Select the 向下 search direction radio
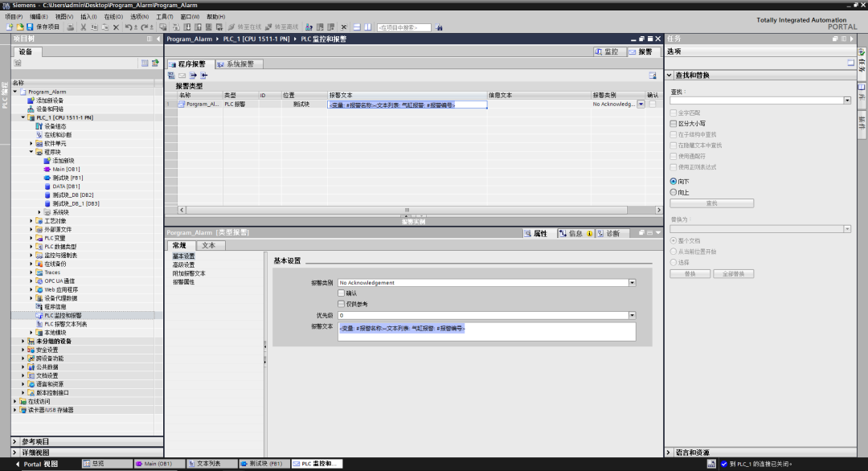This screenshot has width=868, height=471. click(674, 181)
